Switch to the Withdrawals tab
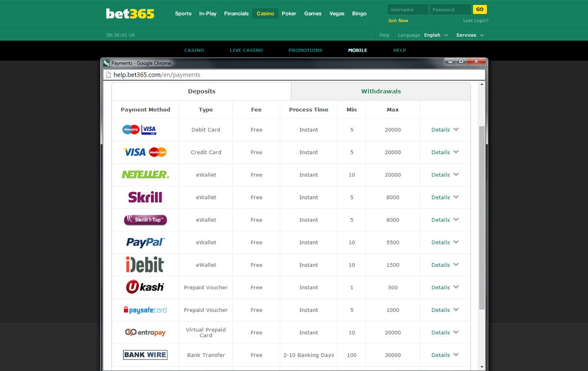The height and width of the screenshot is (371, 588). (381, 91)
